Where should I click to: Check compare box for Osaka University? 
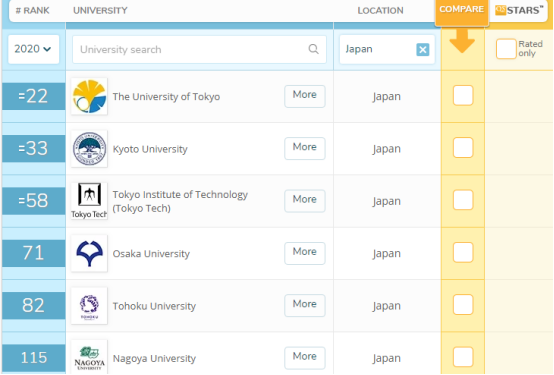tap(463, 252)
